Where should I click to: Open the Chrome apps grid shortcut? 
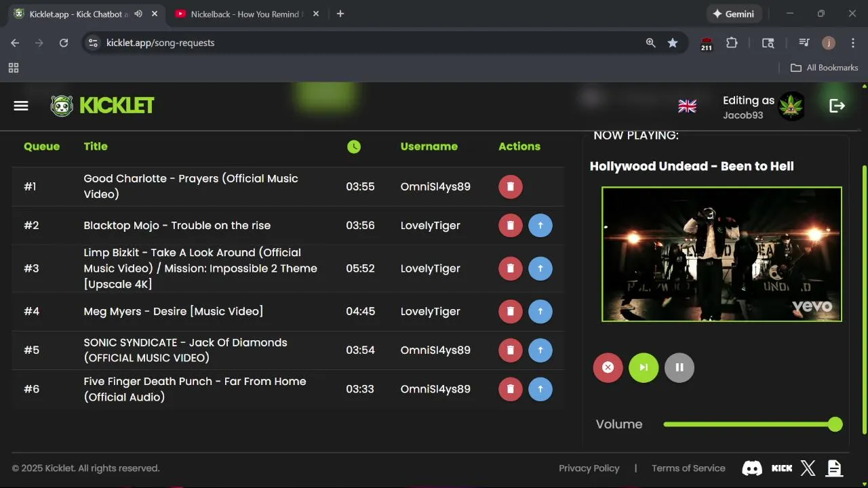14,68
